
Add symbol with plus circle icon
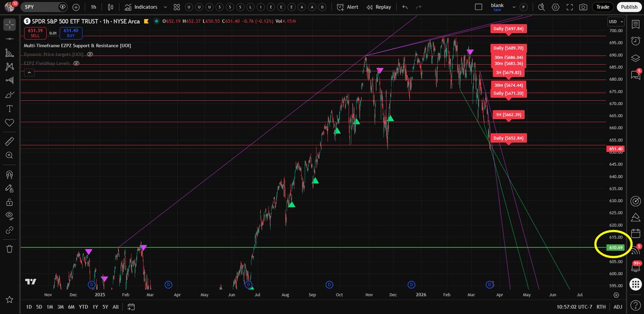(76, 7)
